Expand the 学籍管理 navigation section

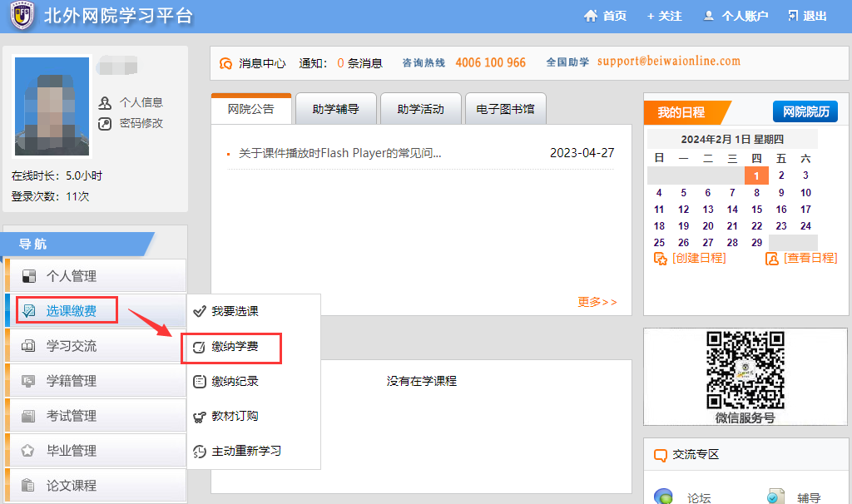pos(96,381)
